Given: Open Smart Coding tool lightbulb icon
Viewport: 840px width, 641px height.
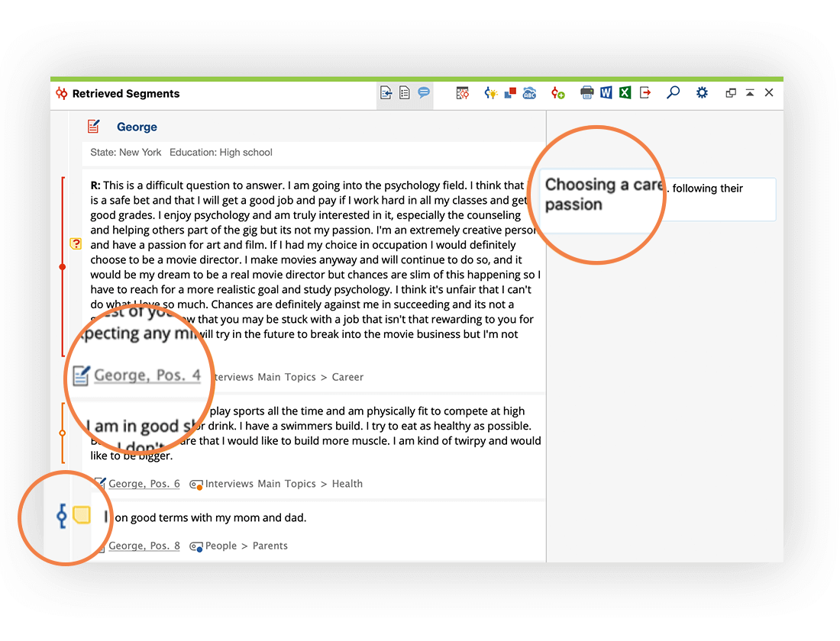Looking at the screenshot, I should tap(491, 93).
